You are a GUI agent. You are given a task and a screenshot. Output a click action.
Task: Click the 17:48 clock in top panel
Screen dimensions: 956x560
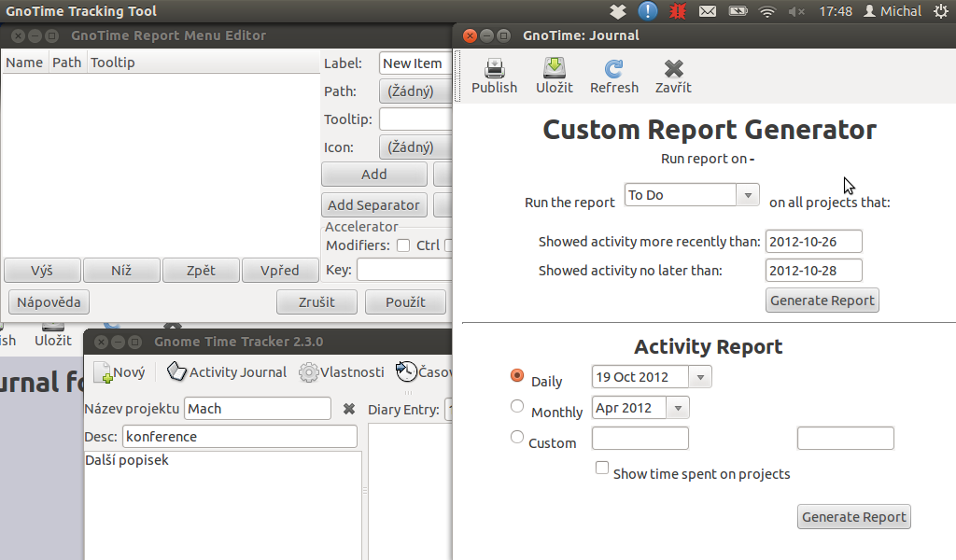click(x=836, y=11)
